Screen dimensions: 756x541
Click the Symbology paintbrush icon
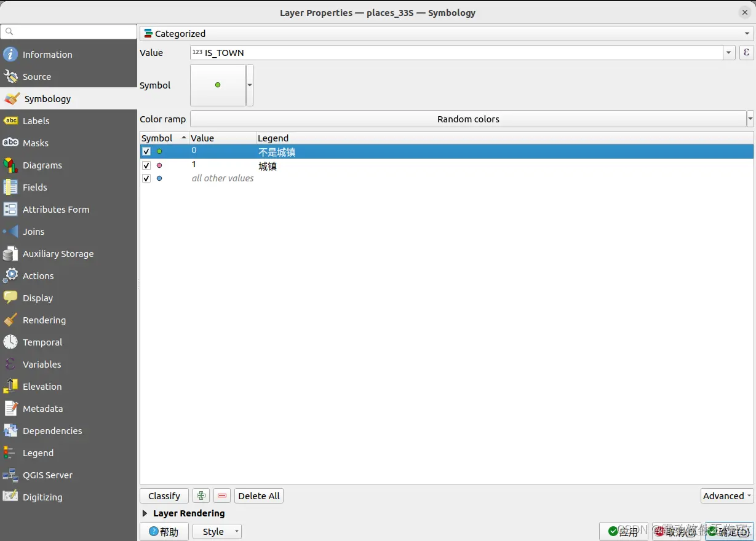click(x=12, y=98)
